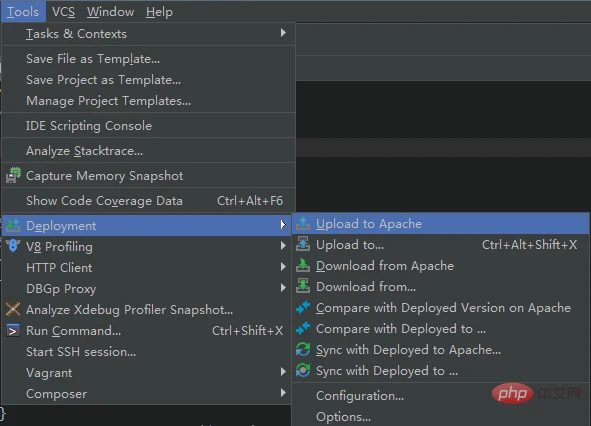Select the Vagrant entry
This screenshot has height=426, width=591.
[146, 373]
